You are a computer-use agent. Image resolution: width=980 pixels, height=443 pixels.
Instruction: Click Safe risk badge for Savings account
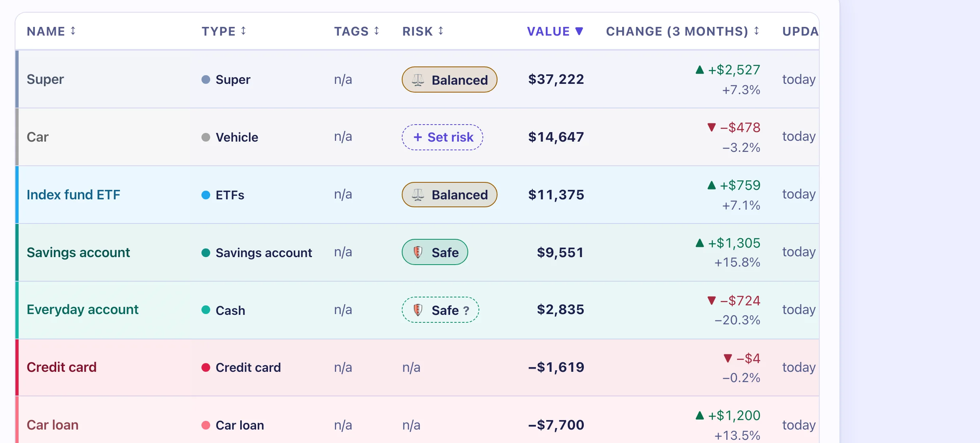[435, 252]
